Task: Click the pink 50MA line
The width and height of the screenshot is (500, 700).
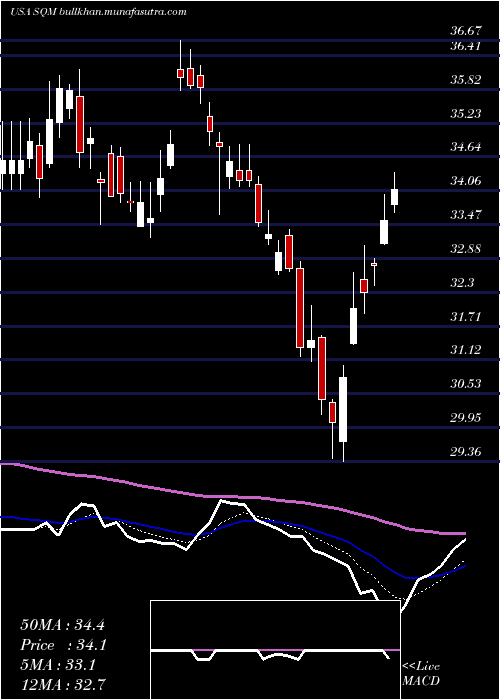Action: (x=232, y=496)
